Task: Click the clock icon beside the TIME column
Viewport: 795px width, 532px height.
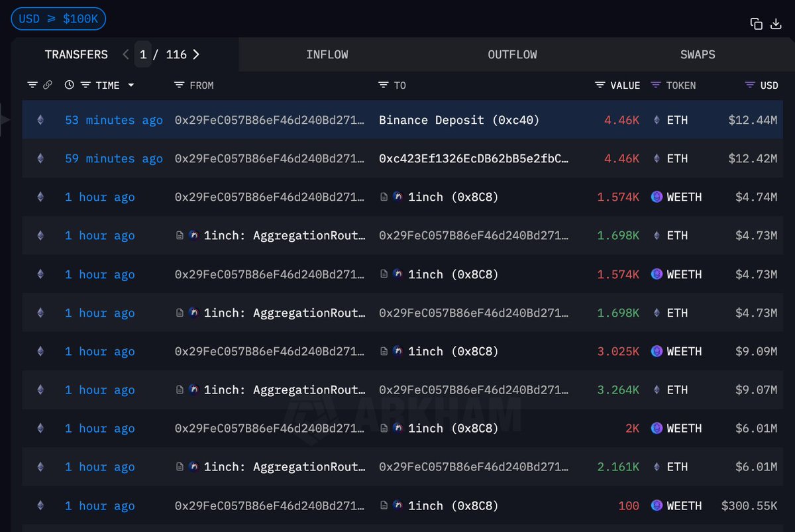Action: [x=70, y=85]
